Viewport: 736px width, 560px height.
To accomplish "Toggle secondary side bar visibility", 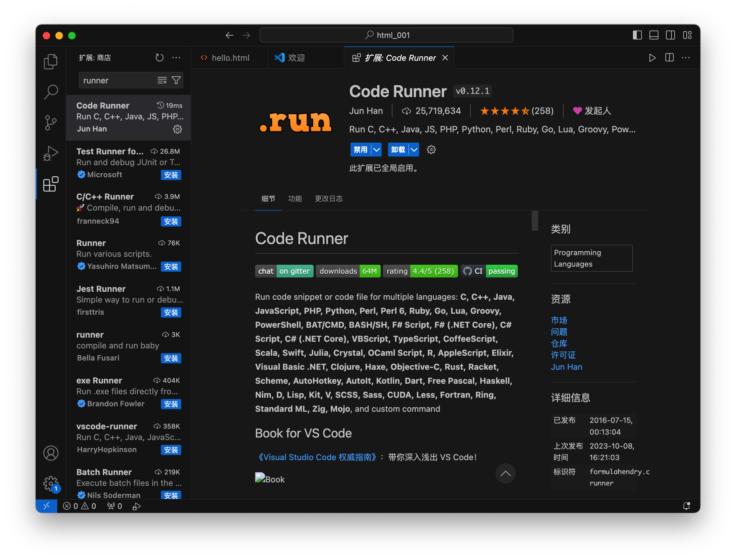I will coord(670,35).
